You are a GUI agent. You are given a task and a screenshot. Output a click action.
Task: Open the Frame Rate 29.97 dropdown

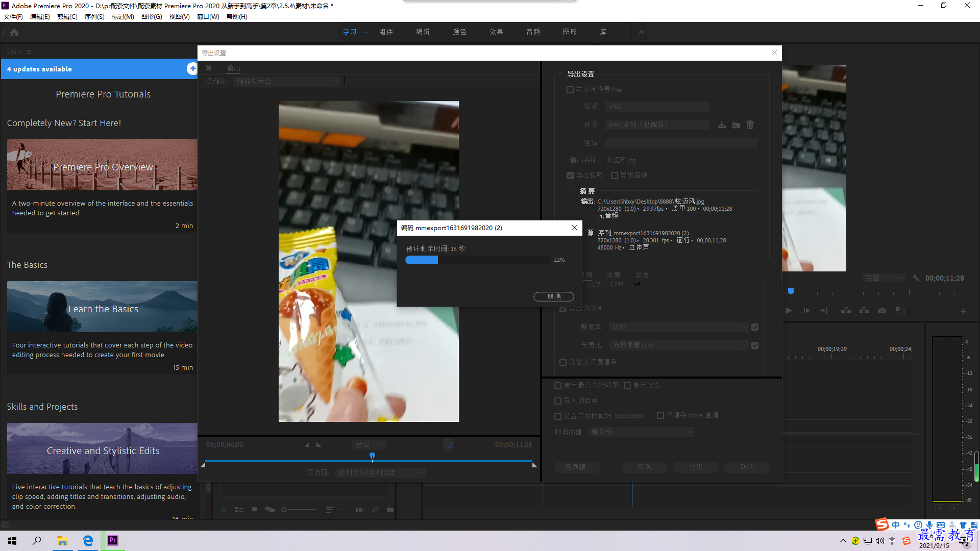pos(679,327)
